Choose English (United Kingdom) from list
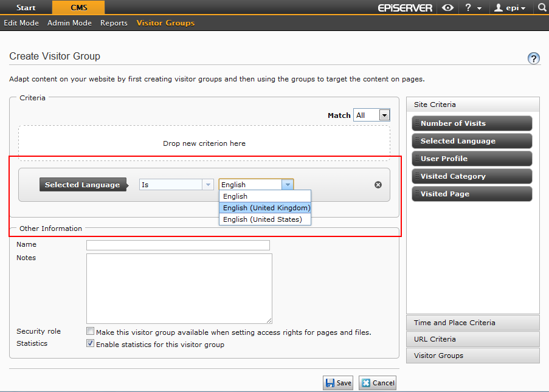The height and width of the screenshot is (392, 549). (x=266, y=208)
